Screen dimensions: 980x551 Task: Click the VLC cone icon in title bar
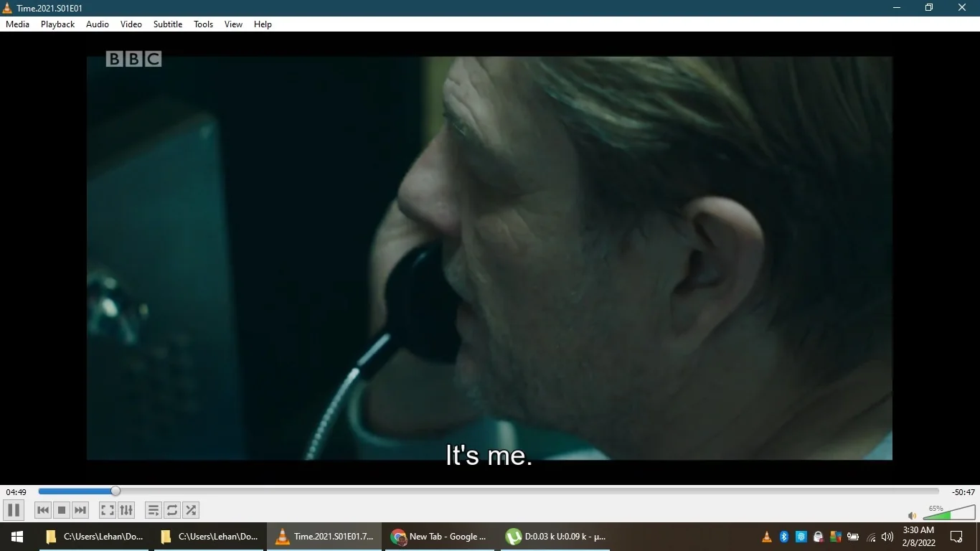pyautogui.click(x=8, y=8)
